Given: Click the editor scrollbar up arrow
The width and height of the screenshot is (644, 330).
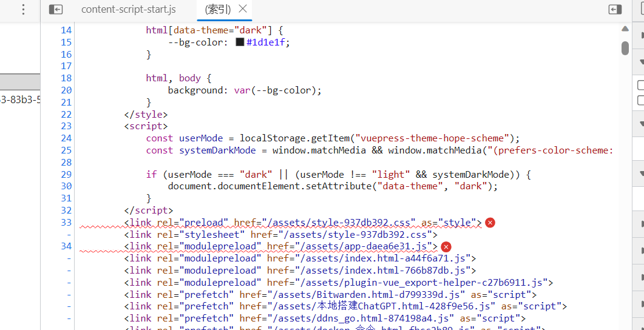Looking at the screenshot, I should (x=625, y=29).
